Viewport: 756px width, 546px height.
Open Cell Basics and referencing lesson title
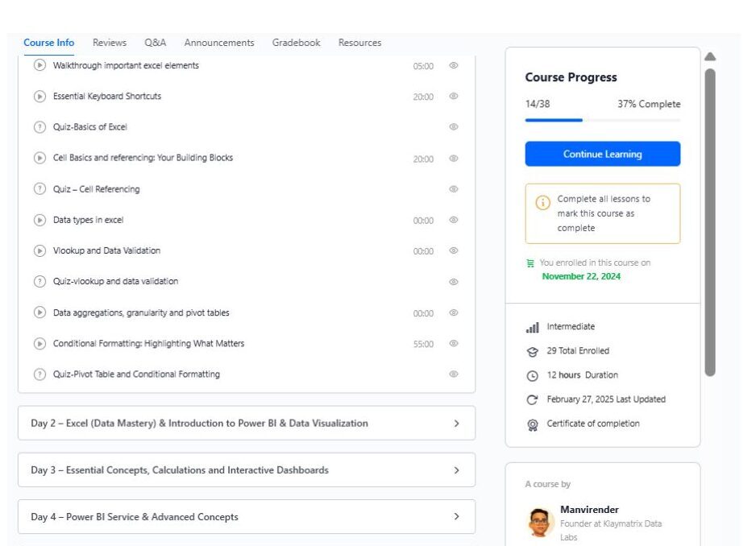coord(143,158)
